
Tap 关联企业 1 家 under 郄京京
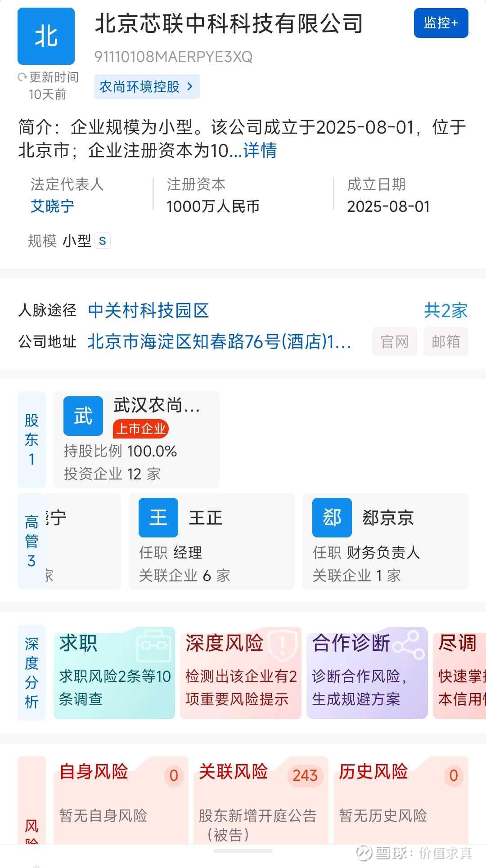[x=357, y=576]
